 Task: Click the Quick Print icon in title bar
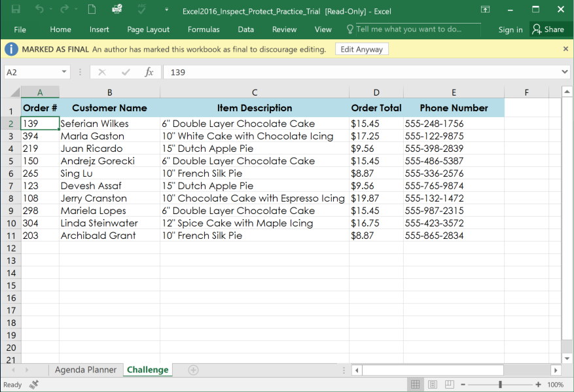(x=117, y=10)
